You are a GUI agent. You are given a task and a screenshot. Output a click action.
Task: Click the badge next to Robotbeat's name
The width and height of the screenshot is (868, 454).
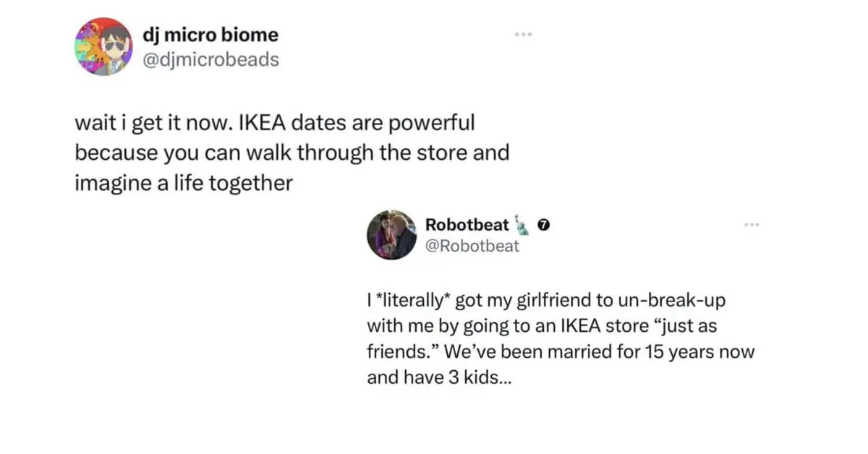[544, 226]
